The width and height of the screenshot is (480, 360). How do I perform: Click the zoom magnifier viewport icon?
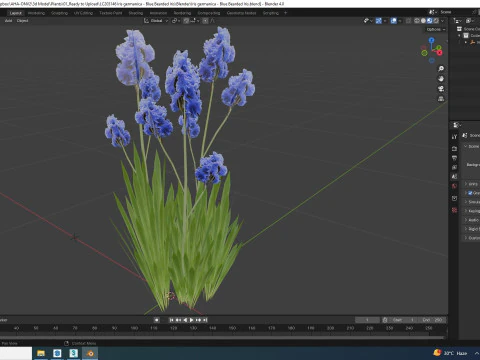tap(441, 69)
